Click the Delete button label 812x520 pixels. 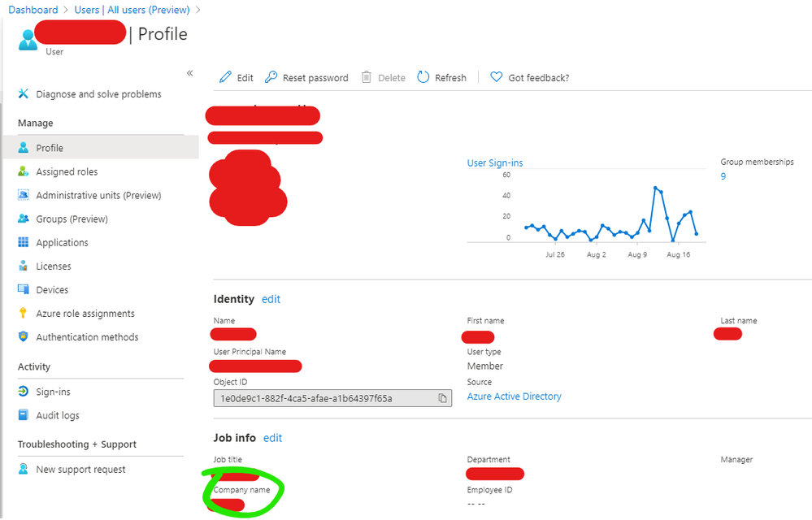click(392, 78)
